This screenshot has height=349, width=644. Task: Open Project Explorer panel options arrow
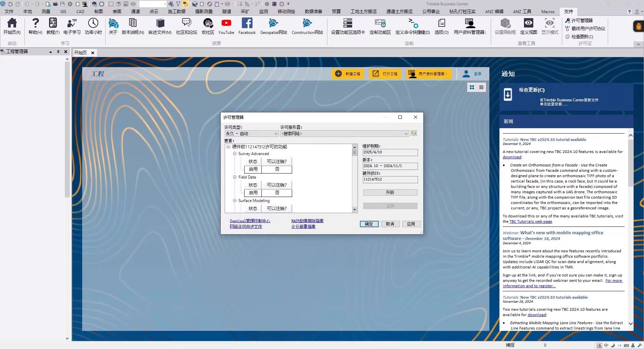51,52
